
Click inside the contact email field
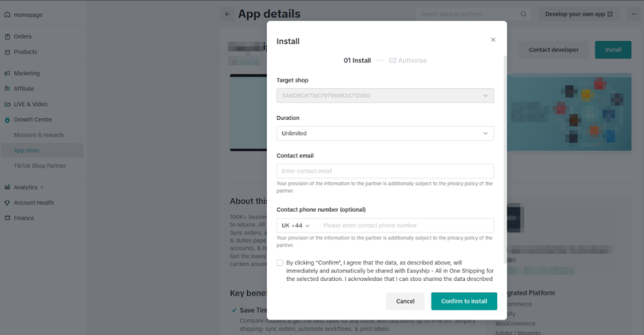[386, 171]
